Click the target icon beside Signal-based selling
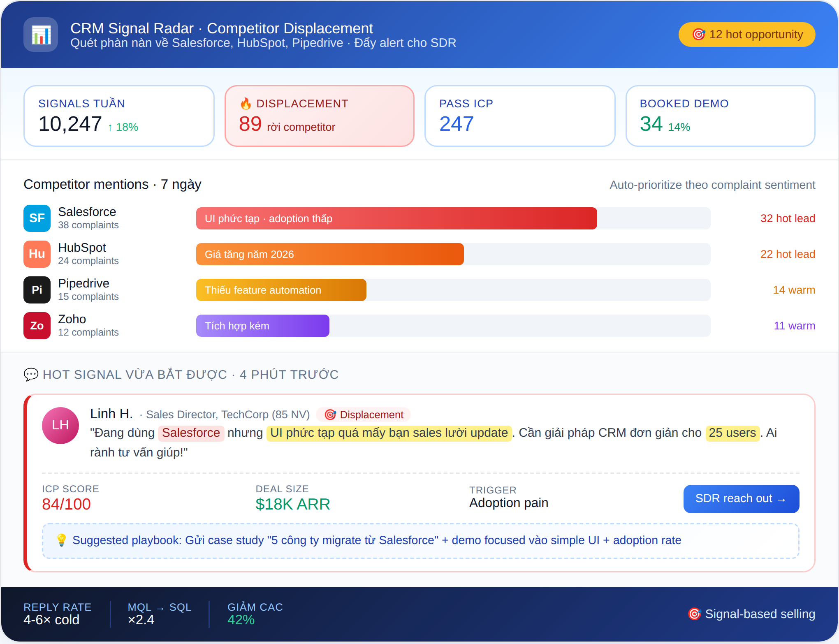This screenshot has height=644, width=839. [x=695, y=614]
